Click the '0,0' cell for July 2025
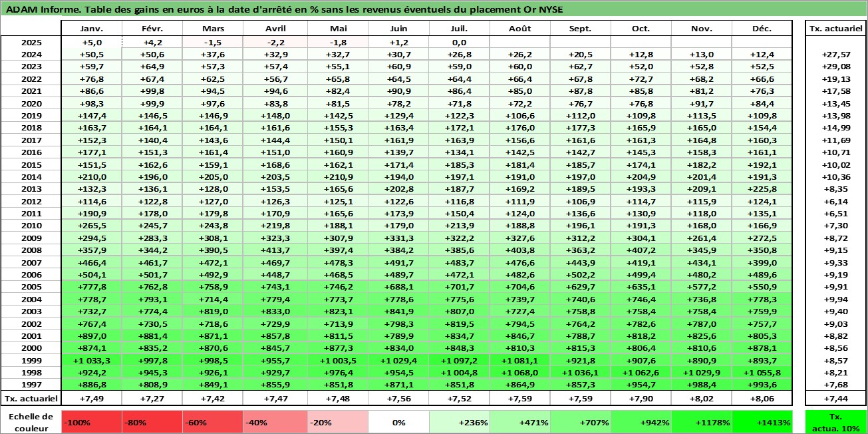This screenshot has width=868, height=434. tap(459, 43)
